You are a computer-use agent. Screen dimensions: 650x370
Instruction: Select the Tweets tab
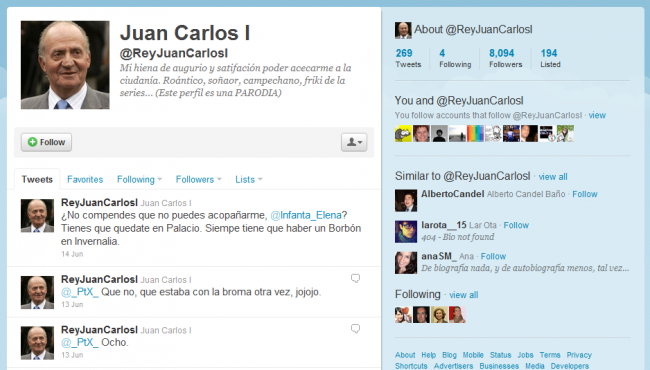click(37, 179)
